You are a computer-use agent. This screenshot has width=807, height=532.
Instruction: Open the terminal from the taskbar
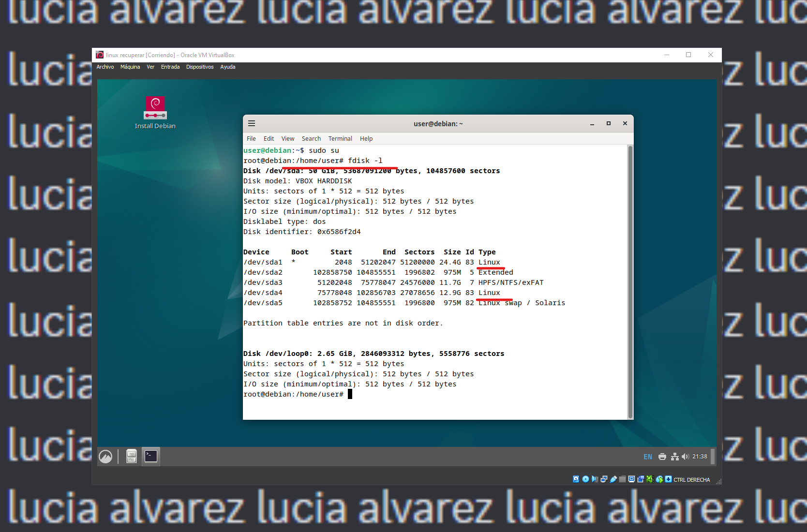coord(150,456)
